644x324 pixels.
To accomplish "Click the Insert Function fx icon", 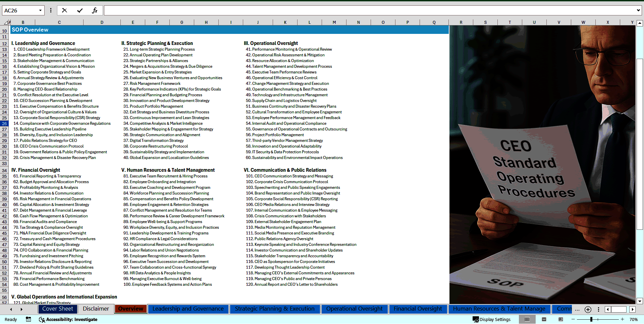I will [x=95, y=10].
